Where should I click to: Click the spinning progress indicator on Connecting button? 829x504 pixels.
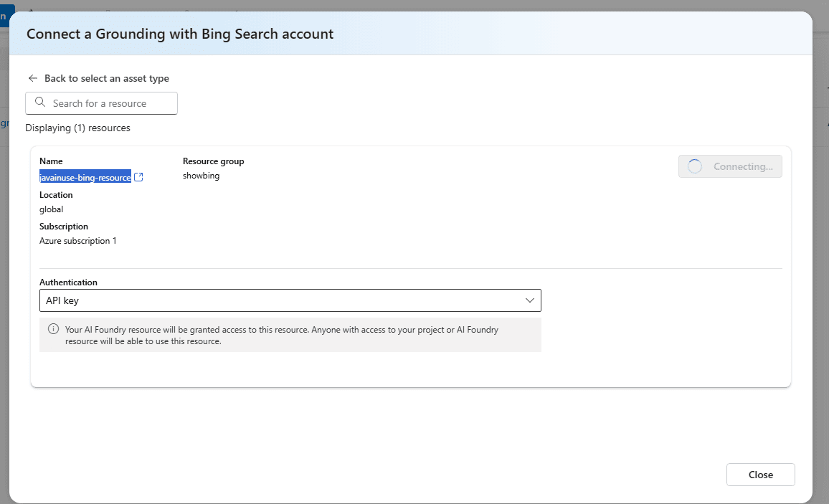pos(694,166)
